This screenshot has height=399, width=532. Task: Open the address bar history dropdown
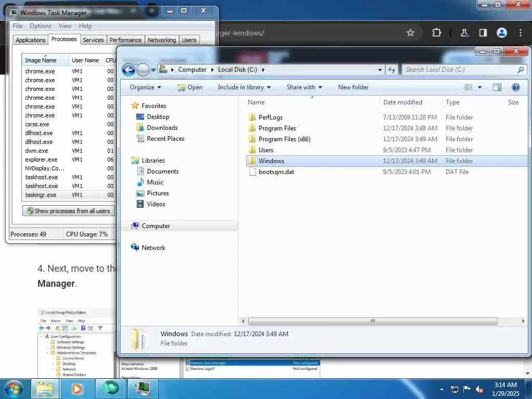[380, 70]
